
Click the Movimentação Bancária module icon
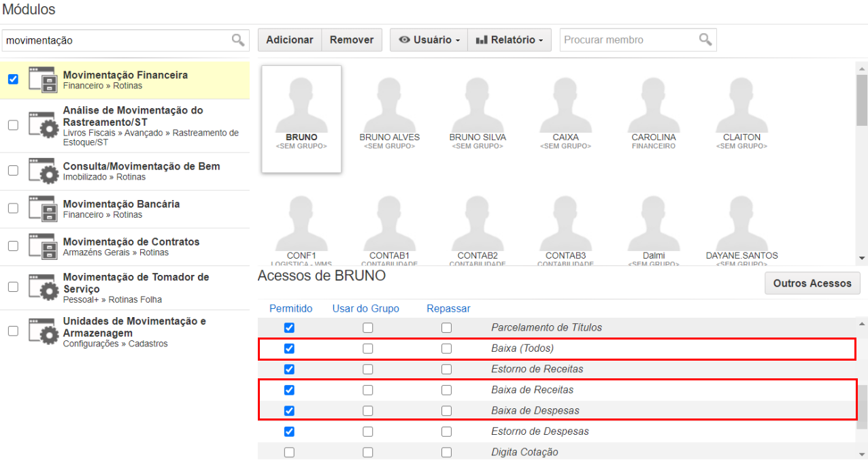42,209
